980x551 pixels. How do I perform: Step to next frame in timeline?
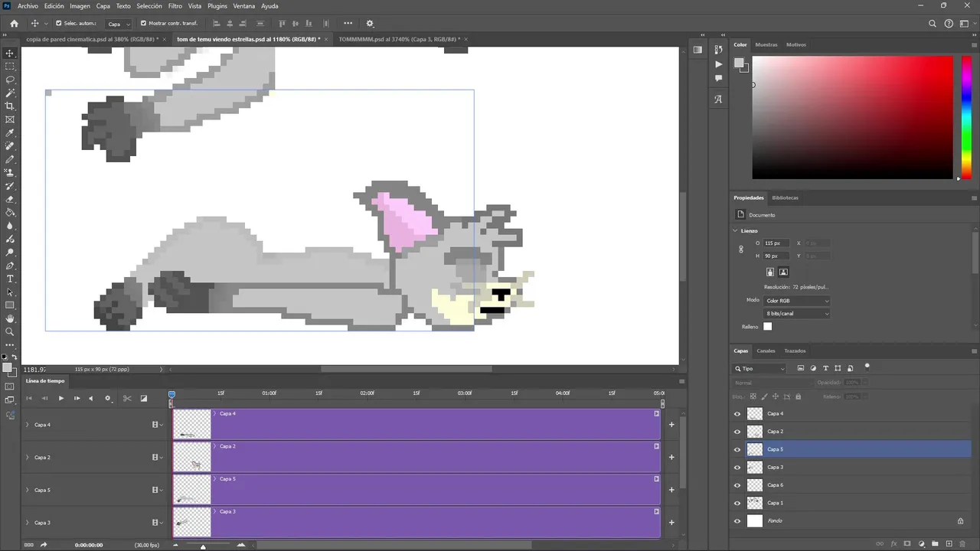coord(77,398)
